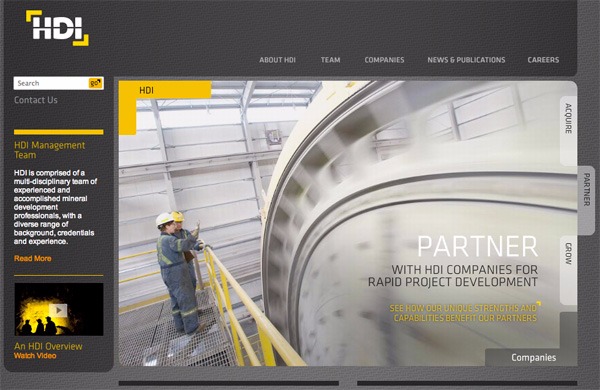
Task: Select the Partner vertical tab
Action: click(586, 189)
